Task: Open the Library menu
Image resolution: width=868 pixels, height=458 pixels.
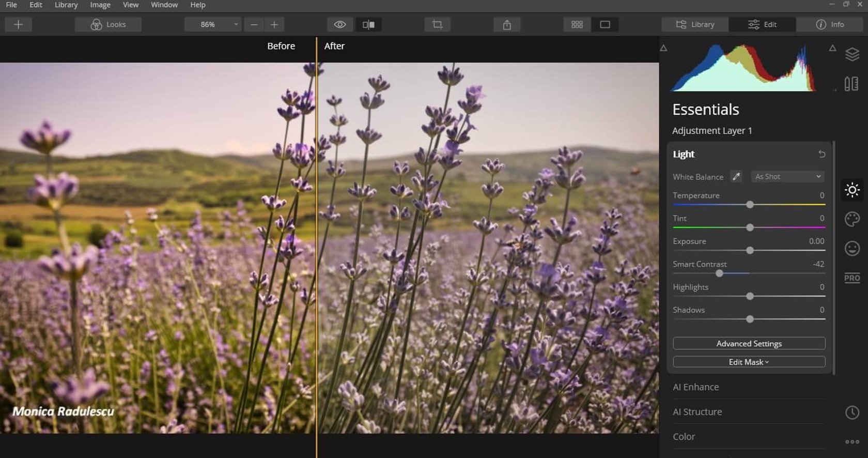Action: pos(66,5)
